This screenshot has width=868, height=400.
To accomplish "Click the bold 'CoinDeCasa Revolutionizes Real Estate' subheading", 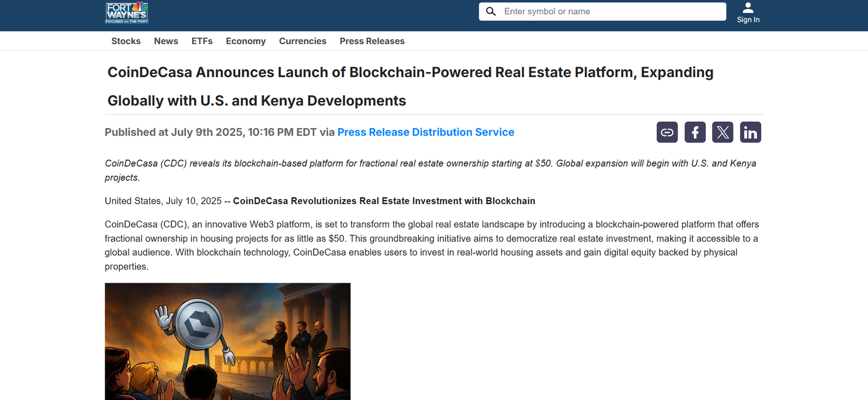I will pyautogui.click(x=384, y=201).
